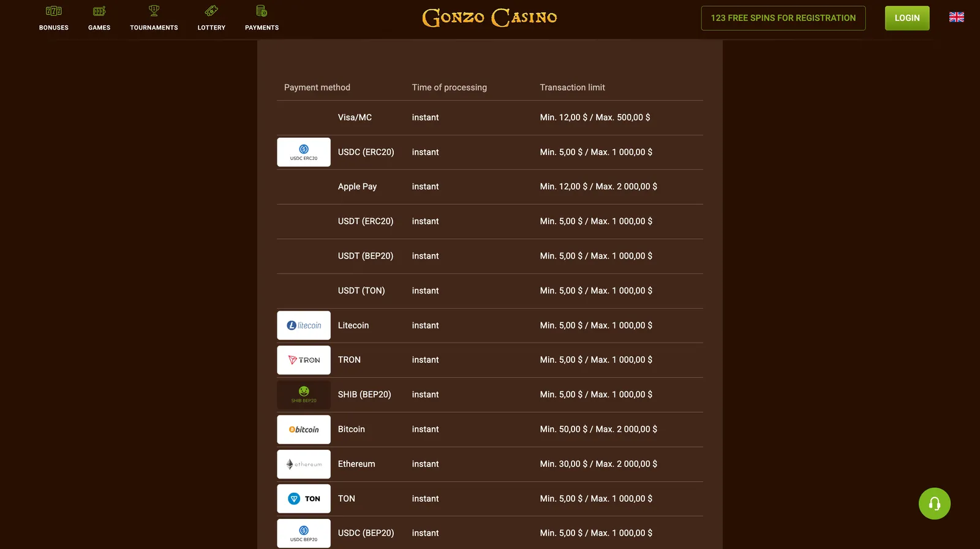Image resolution: width=980 pixels, height=549 pixels.
Task: Select the Litecoin logo thumbnail
Action: (304, 325)
